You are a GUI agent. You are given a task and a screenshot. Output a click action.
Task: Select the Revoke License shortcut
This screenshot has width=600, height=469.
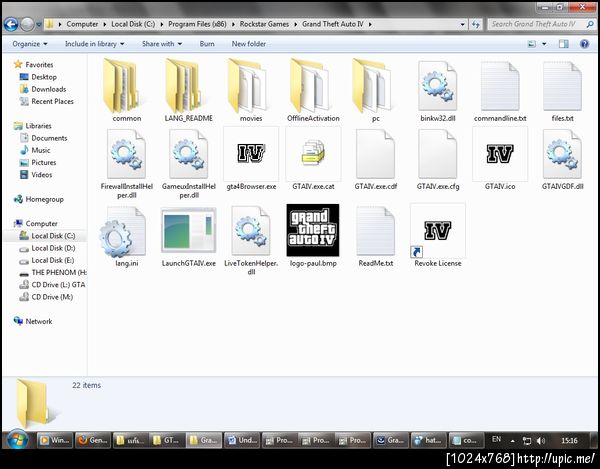438,235
